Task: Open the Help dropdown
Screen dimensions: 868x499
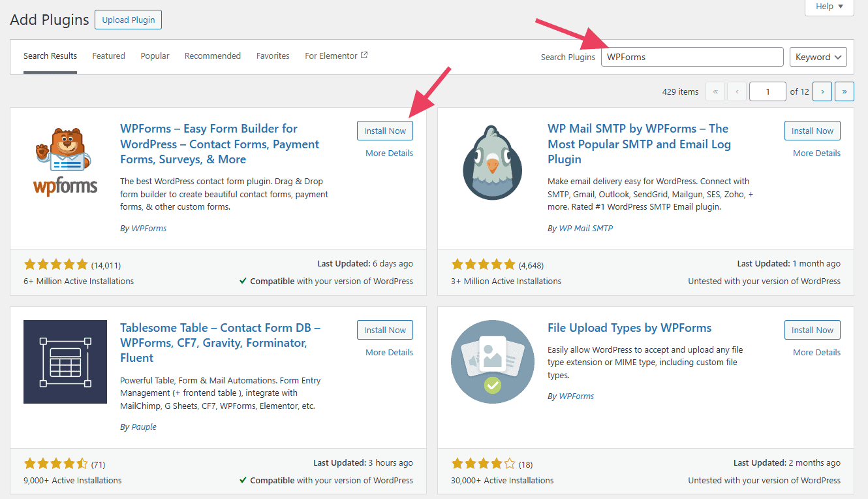Action: pyautogui.click(x=829, y=7)
